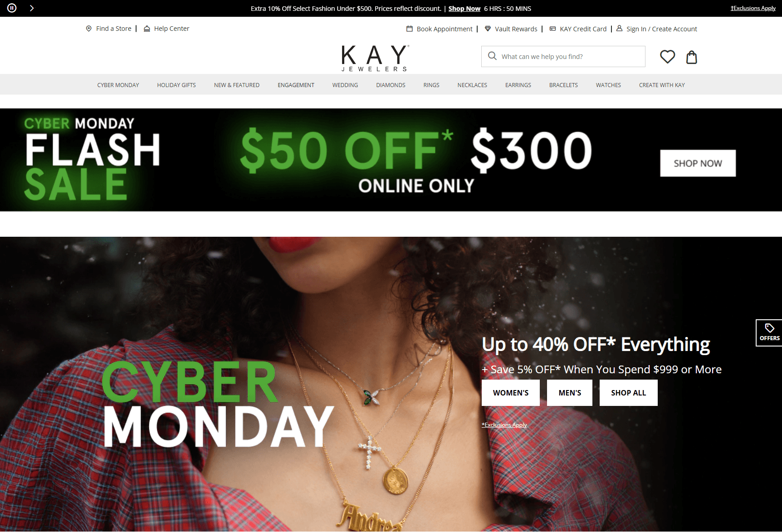782x532 pixels.
Task: Click the Find a Store pin icon
Action: (89, 29)
